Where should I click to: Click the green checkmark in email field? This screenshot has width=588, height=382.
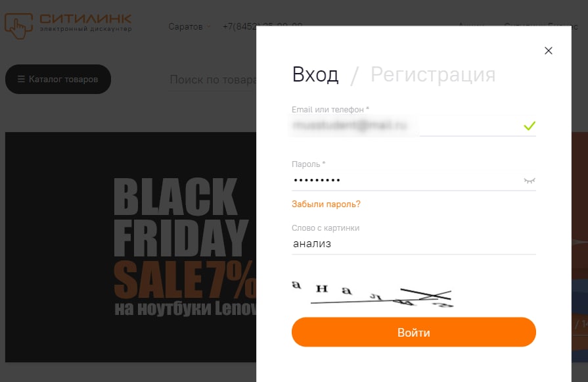(530, 126)
